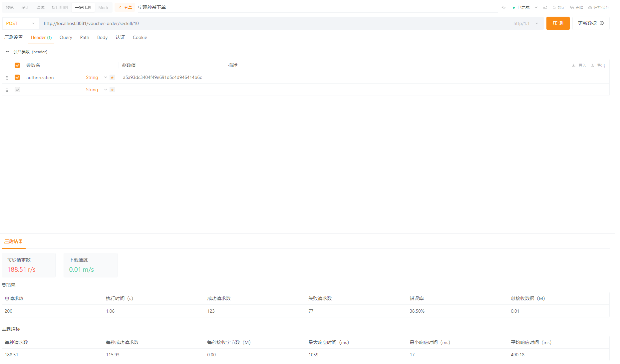Click the minimum response time value 17
Screen dimensions: 620x364
[412, 355]
